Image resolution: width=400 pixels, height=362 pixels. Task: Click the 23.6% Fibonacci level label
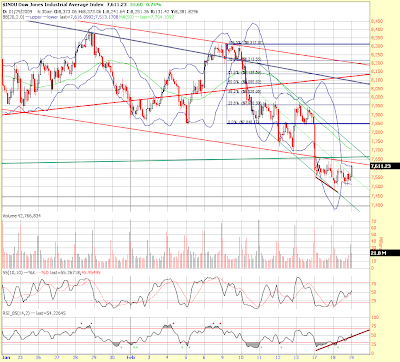pos(244,103)
